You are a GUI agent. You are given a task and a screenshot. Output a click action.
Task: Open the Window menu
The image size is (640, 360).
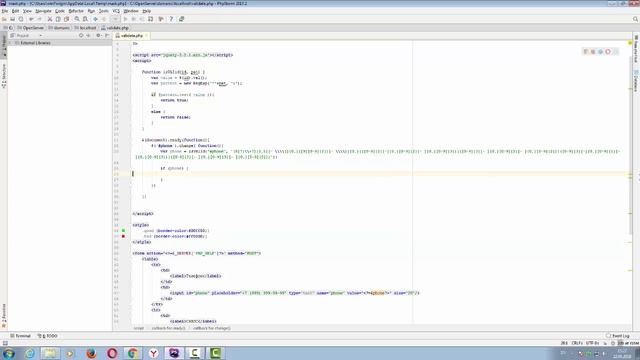(x=131, y=11)
